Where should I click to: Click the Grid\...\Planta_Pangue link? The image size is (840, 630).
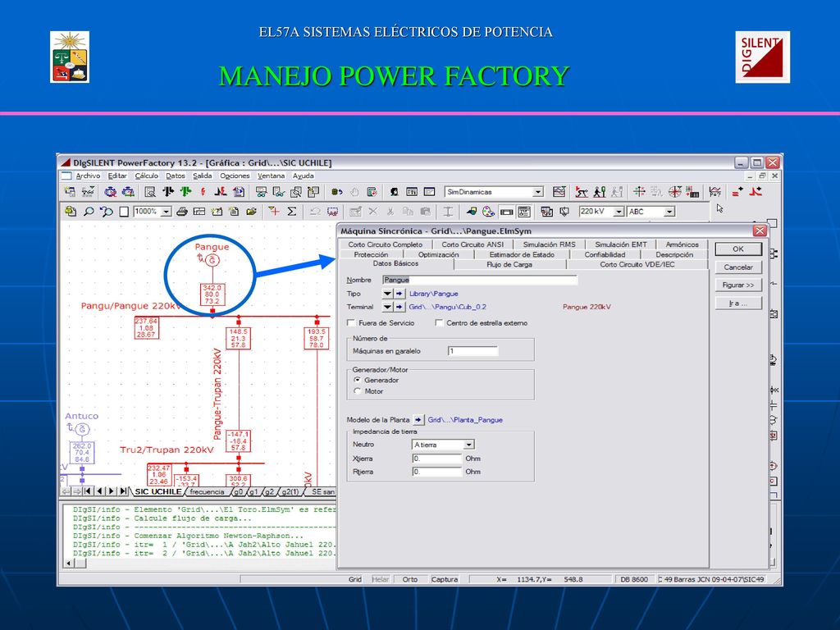pos(465,420)
